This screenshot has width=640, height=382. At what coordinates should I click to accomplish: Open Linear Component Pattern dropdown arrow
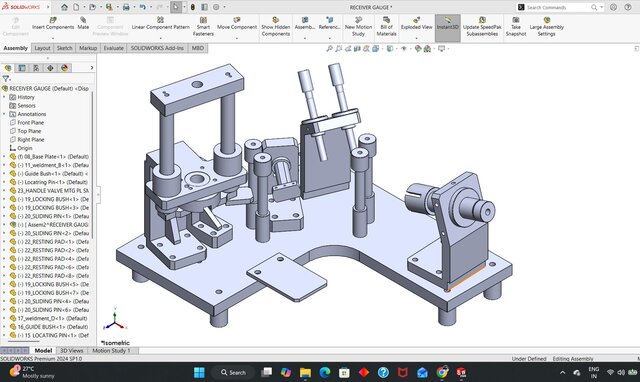(x=160, y=38)
